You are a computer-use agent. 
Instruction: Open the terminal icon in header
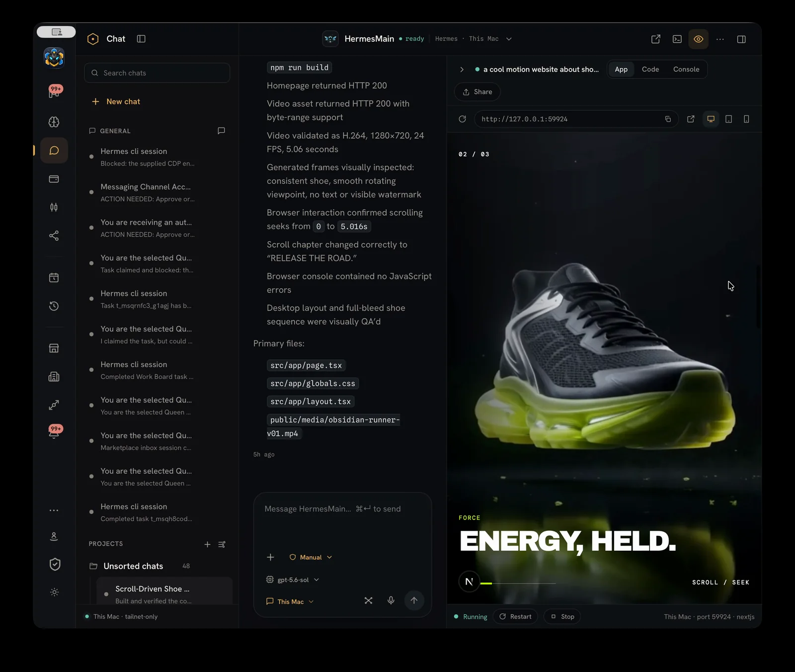pyautogui.click(x=677, y=39)
